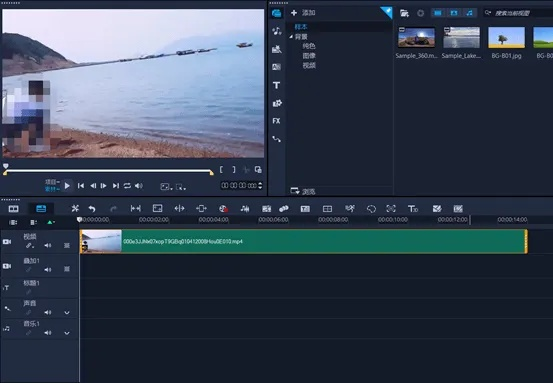Screen dimensions: 553x383
Task: Open the Path motion library icon
Action: point(277,139)
